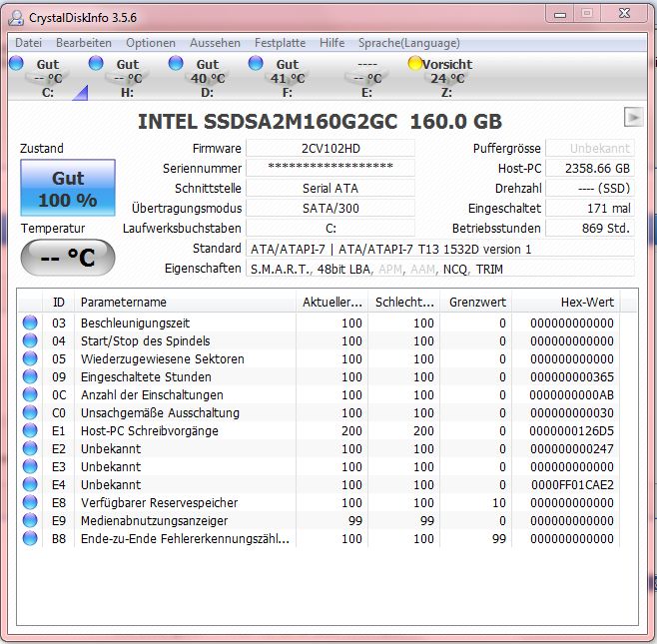Click the Schlecht column header

[404, 303]
